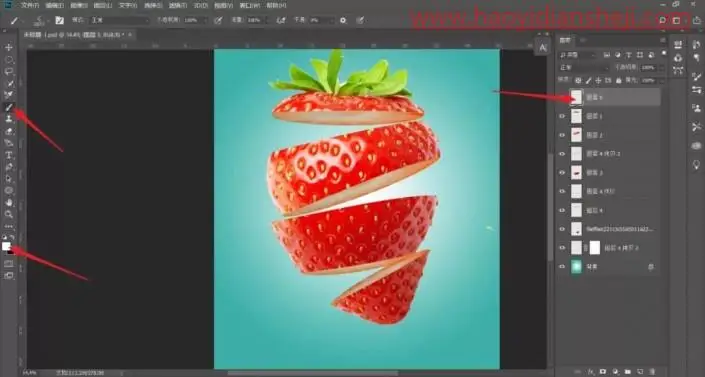Select the Zoom tool

click(x=9, y=215)
